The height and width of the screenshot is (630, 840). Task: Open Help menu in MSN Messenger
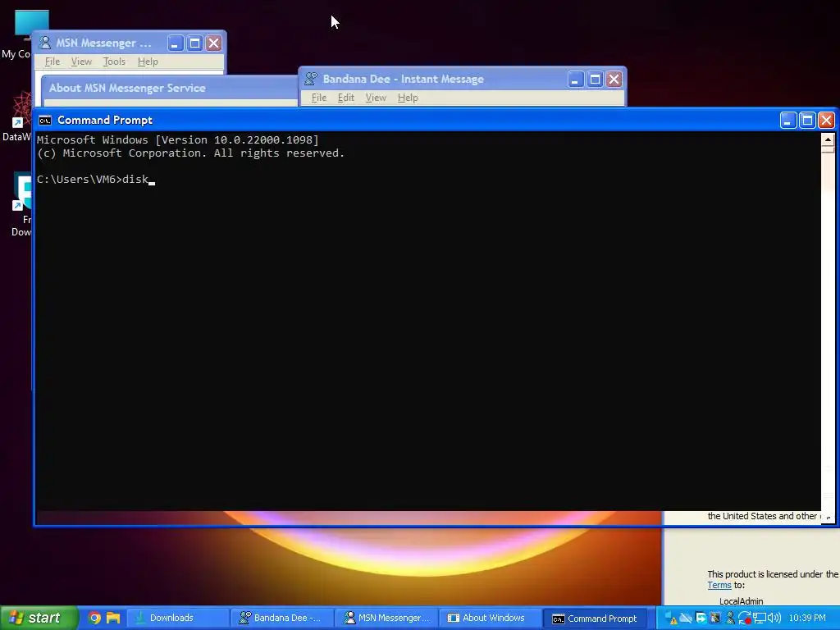[148, 62]
